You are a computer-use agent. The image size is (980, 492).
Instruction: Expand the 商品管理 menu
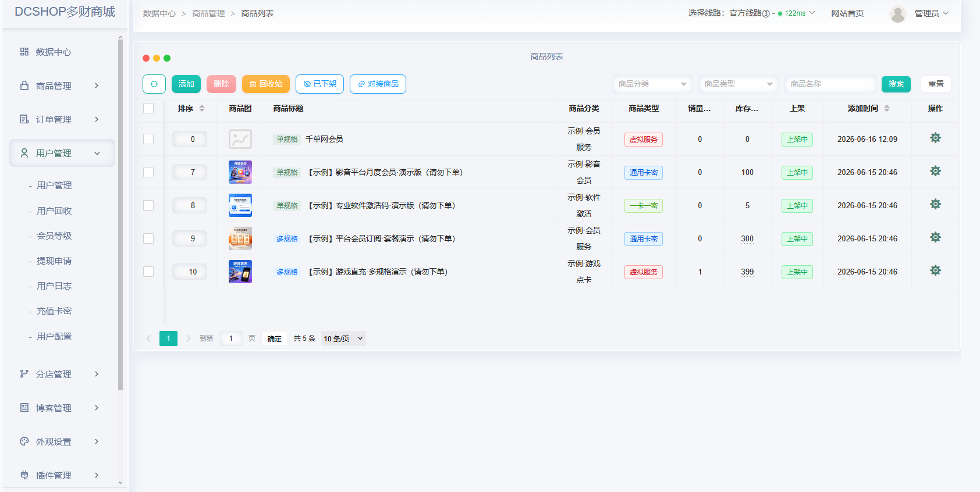tap(62, 85)
